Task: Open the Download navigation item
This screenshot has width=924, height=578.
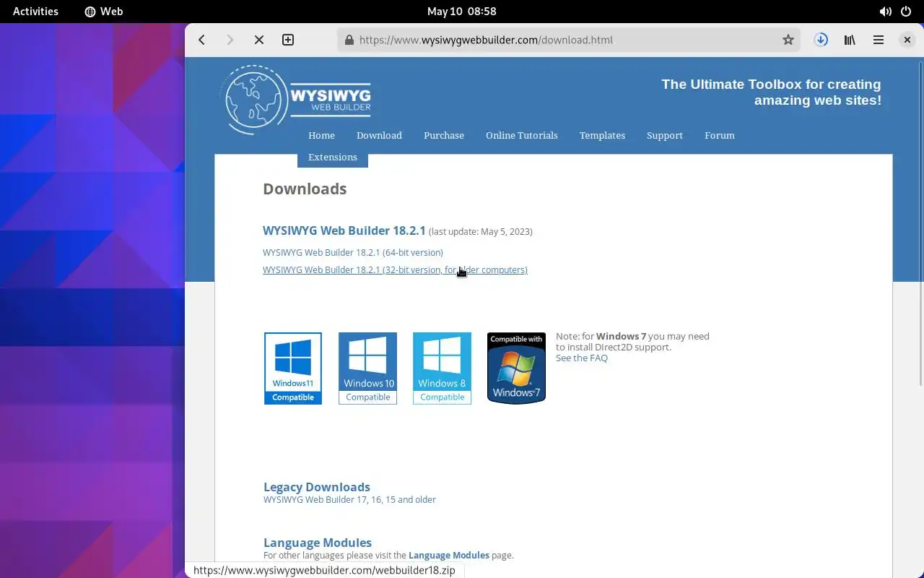Action: tap(379, 135)
